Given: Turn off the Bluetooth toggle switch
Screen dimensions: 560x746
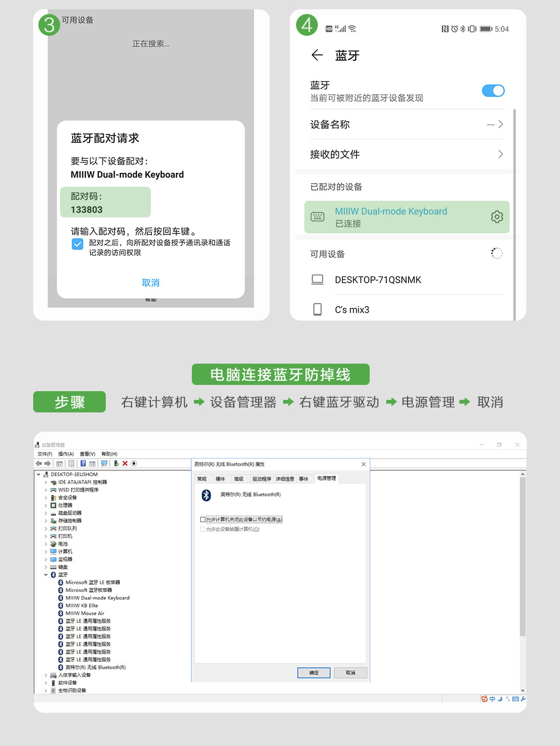Looking at the screenshot, I should coord(493,91).
